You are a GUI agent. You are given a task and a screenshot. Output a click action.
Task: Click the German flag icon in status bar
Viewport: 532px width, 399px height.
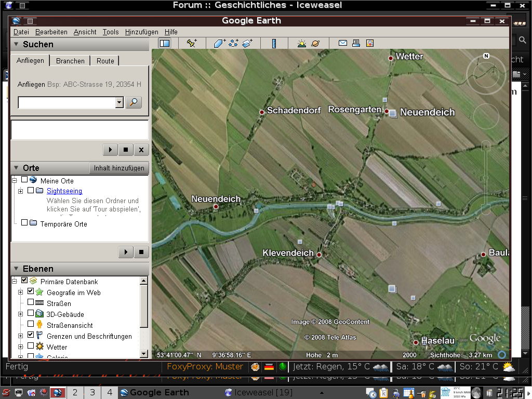(269, 367)
